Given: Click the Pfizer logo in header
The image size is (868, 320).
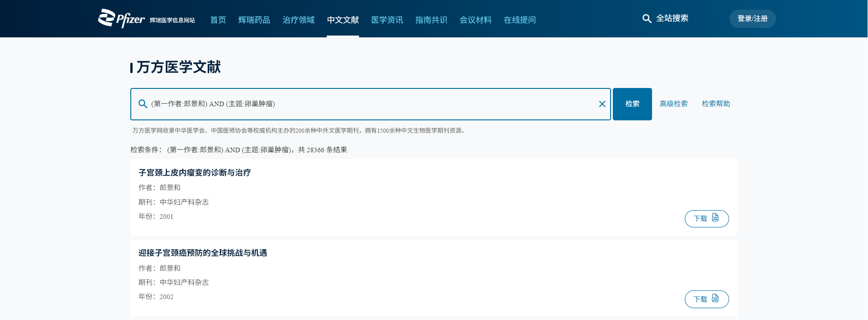Looking at the screenshot, I should point(122,19).
